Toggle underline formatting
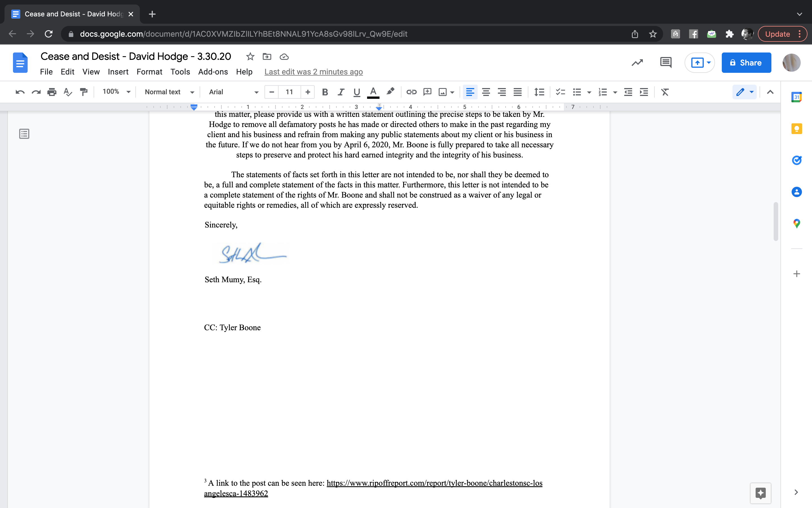Image resolution: width=812 pixels, height=508 pixels. click(357, 92)
